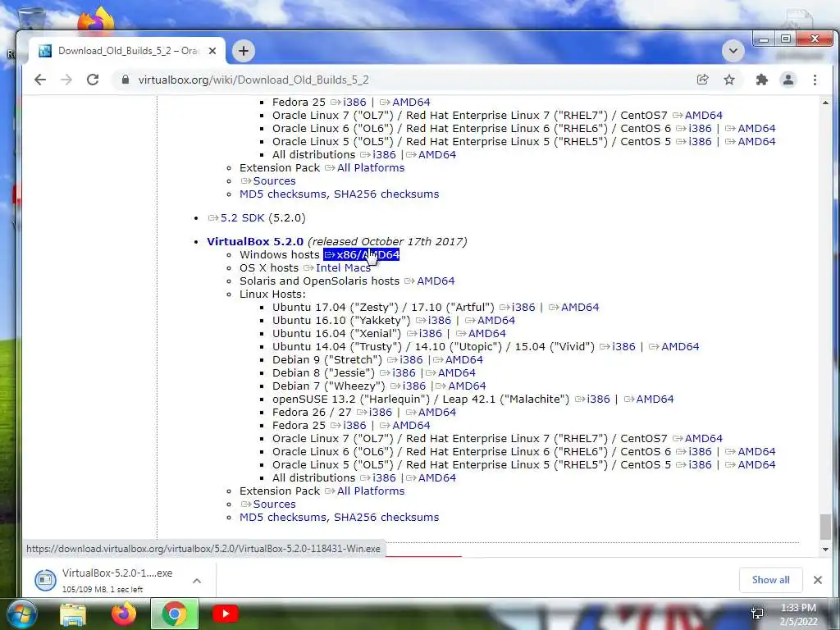Click page scrollbar down arrow
Viewport: 840px width, 630px height.
(825, 549)
